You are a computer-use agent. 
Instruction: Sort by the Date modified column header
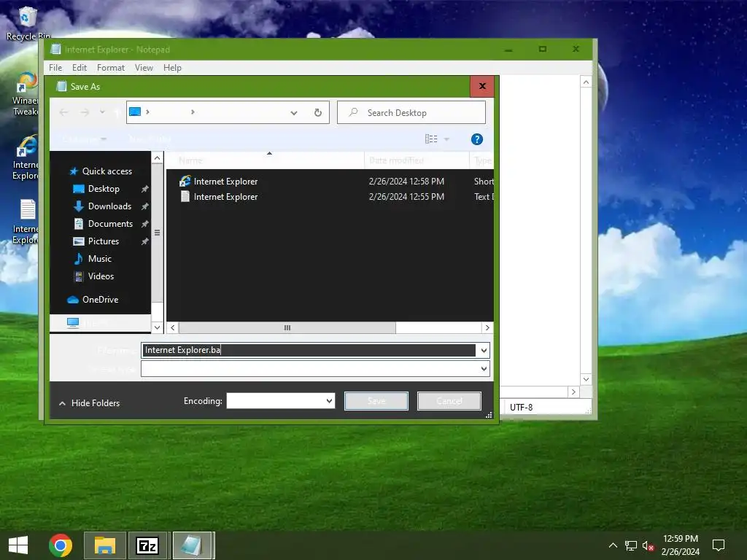point(417,160)
